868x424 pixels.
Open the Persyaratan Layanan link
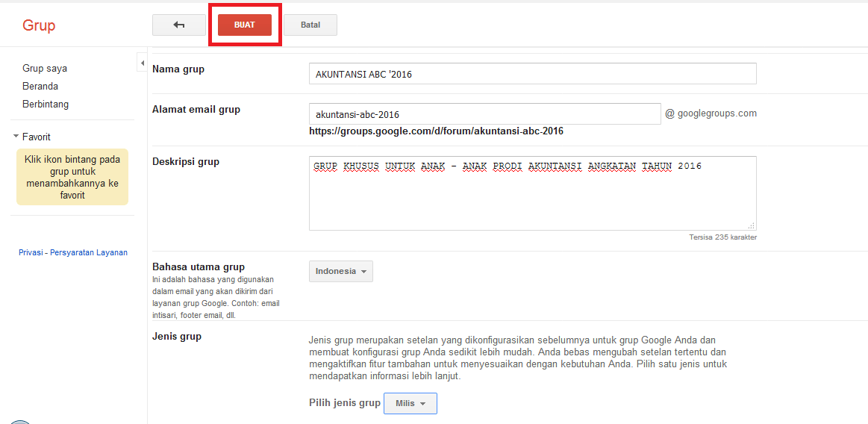coord(89,252)
